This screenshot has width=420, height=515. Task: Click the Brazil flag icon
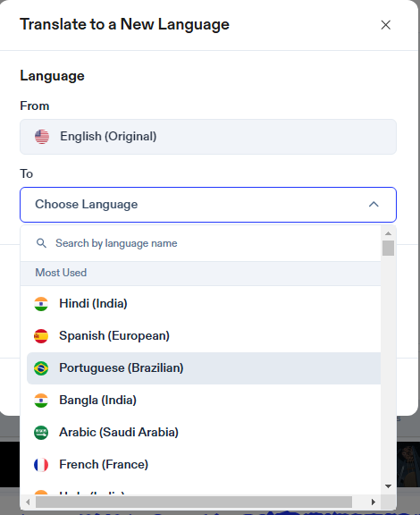41,368
